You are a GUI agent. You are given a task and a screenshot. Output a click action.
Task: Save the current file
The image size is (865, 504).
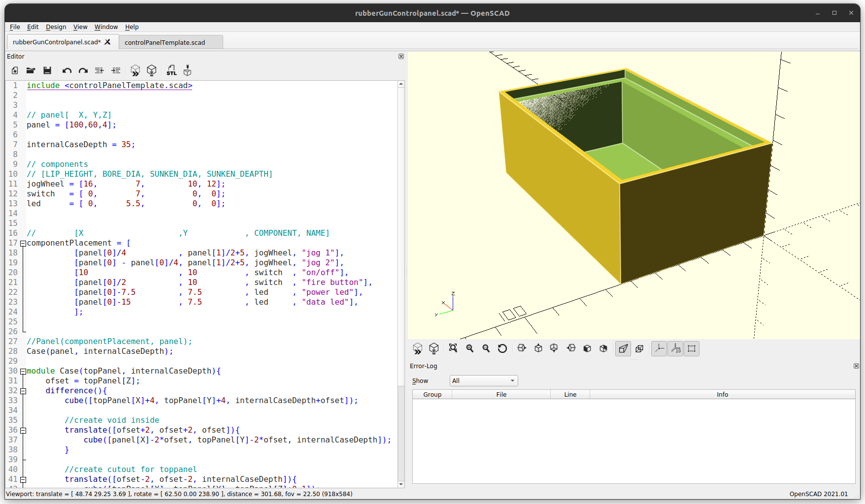pyautogui.click(x=47, y=70)
